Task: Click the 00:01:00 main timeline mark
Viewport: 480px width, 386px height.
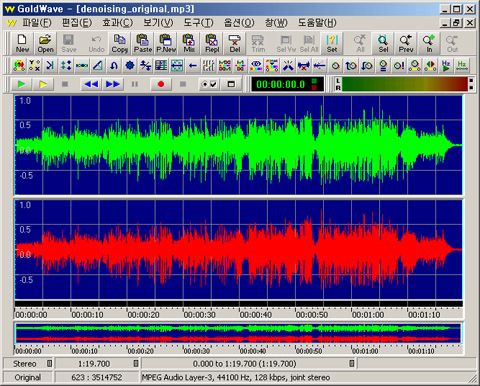Action: 368,315
